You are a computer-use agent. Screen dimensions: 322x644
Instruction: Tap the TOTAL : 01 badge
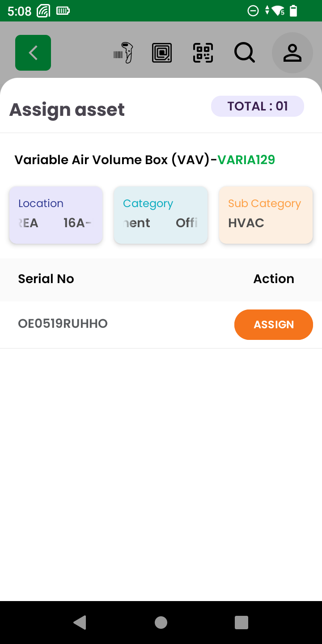(x=258, y=106)
